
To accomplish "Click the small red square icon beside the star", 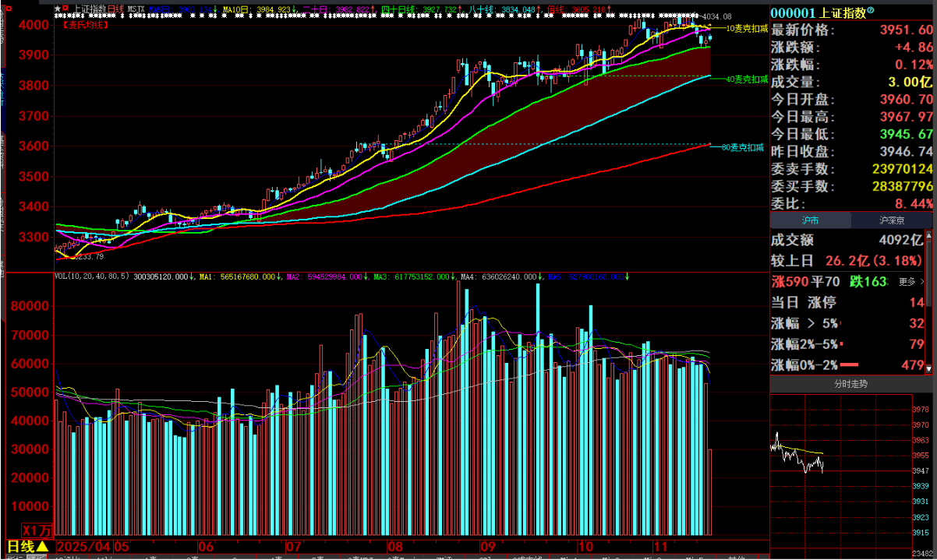I will point(65,9).
